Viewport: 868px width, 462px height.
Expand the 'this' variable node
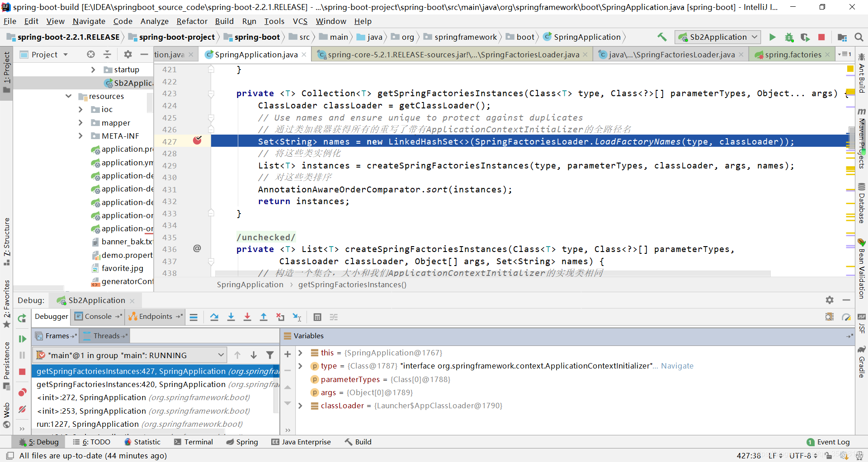(300, 353)
